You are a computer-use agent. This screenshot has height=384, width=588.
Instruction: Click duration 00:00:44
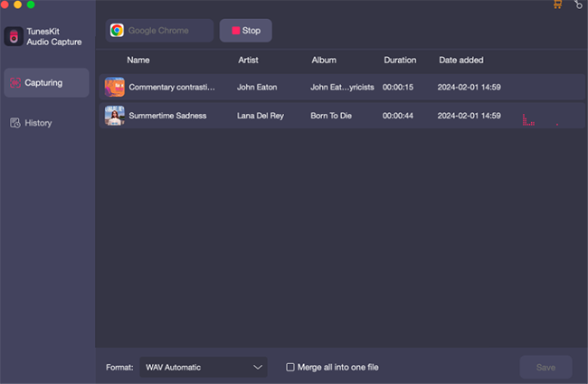tap(397, 116)
